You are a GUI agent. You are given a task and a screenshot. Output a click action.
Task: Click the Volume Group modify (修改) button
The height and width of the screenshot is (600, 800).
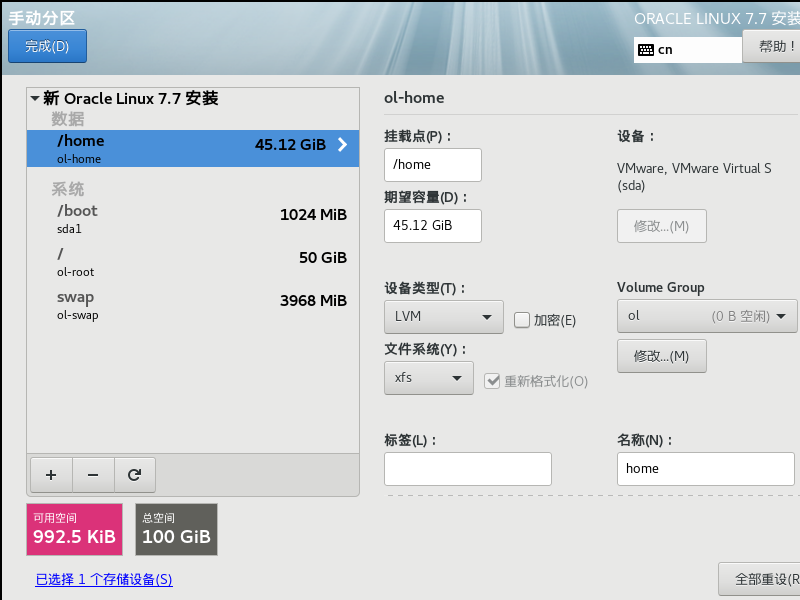pos(661,356)
